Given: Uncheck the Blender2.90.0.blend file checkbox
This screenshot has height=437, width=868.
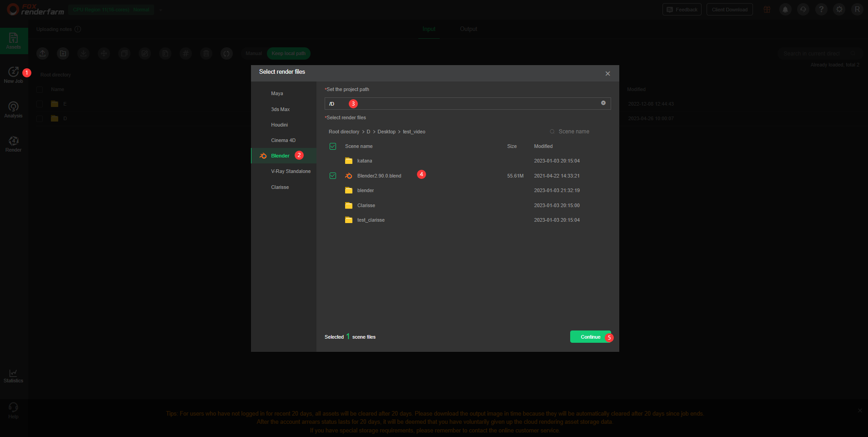Looking at the screenshot, I should (333, 176).
